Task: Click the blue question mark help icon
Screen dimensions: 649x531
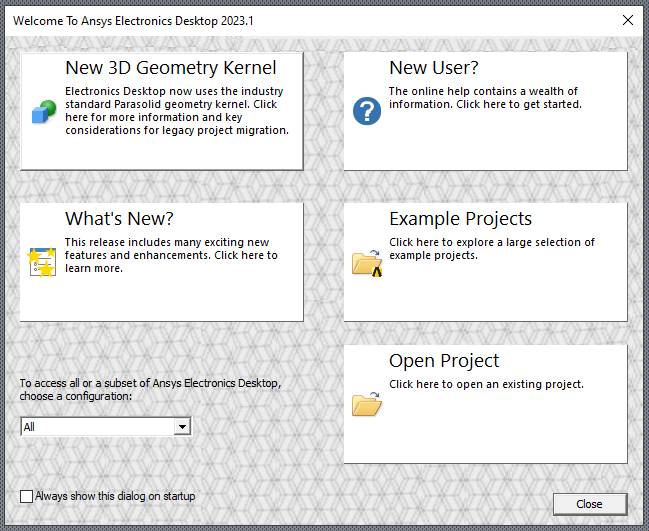Action: (x=367, y=111)
